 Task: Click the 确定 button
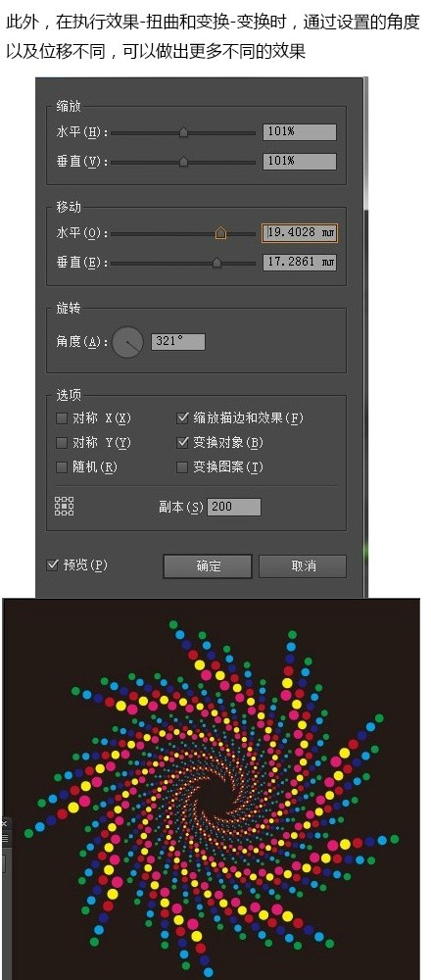tap(208, 566)
